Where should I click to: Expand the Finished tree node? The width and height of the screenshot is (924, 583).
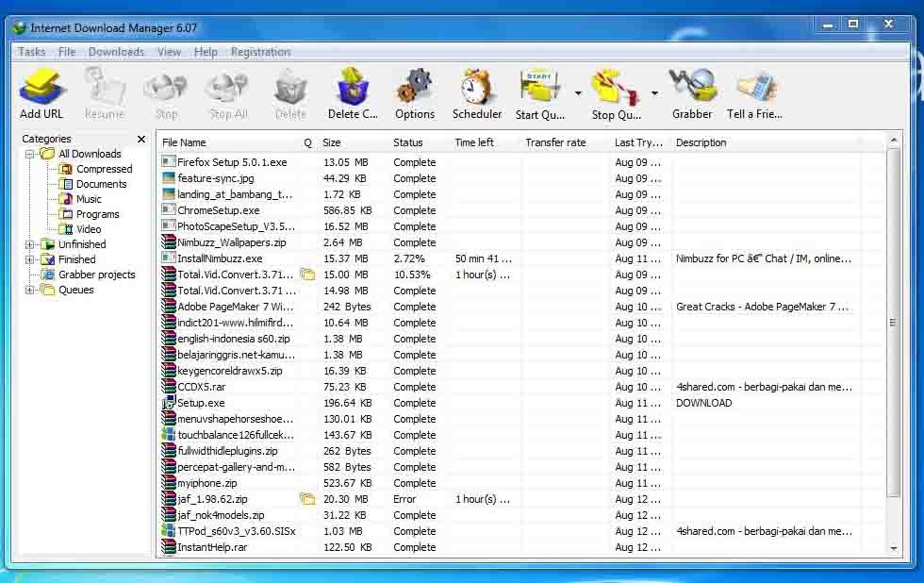point(29,260)
